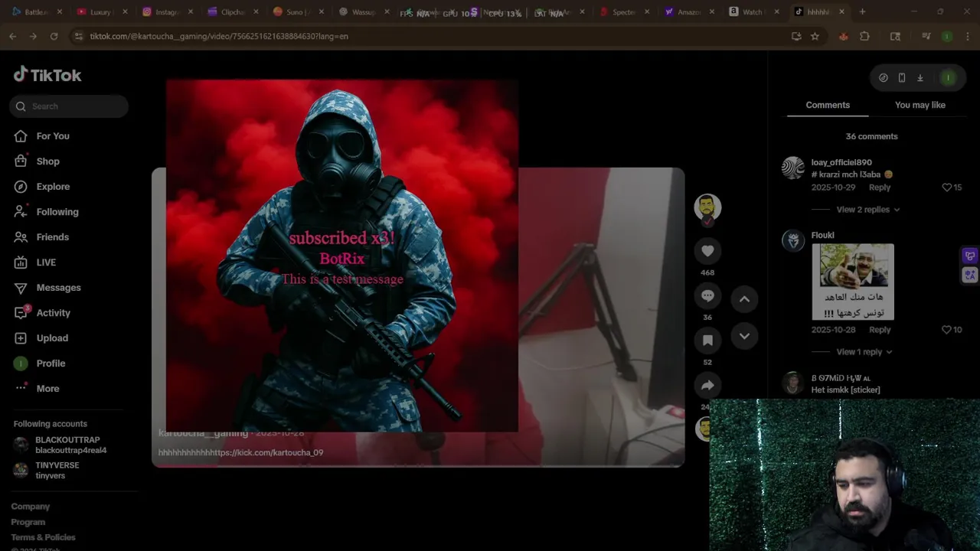Open comments with speech bubble icon

[707, 295]
